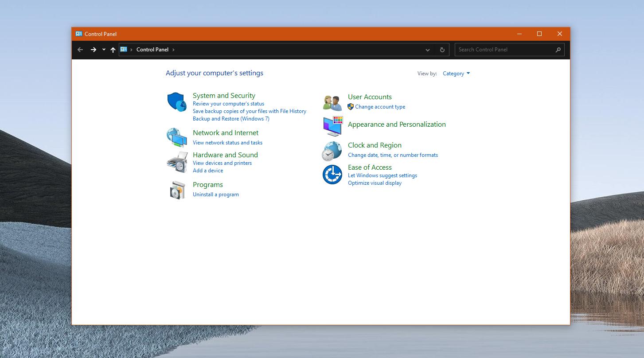Open System and Security heading link
The width and height of the screenshot is (644, 358).
224,96
